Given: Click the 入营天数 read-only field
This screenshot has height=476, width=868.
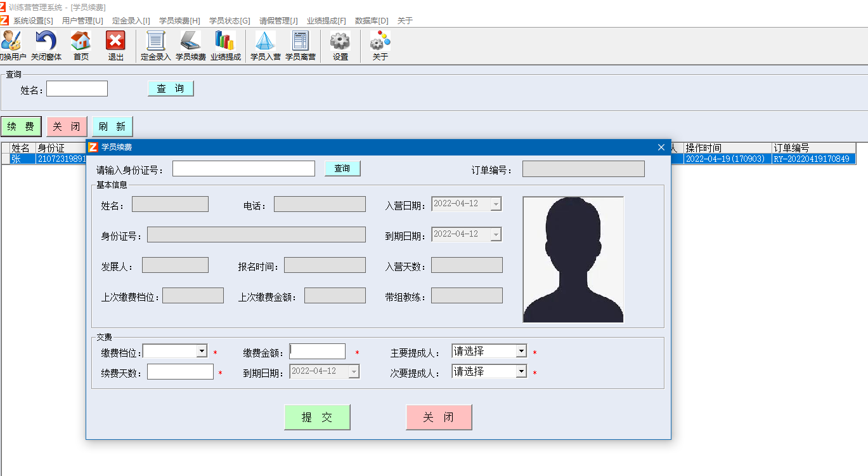Looking at the screenshot, I should (x=467, y=265).
